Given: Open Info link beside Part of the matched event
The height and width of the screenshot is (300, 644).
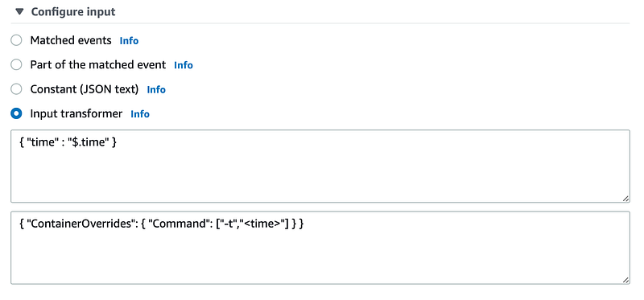Looking at the screenshot, I should point(184,65).
